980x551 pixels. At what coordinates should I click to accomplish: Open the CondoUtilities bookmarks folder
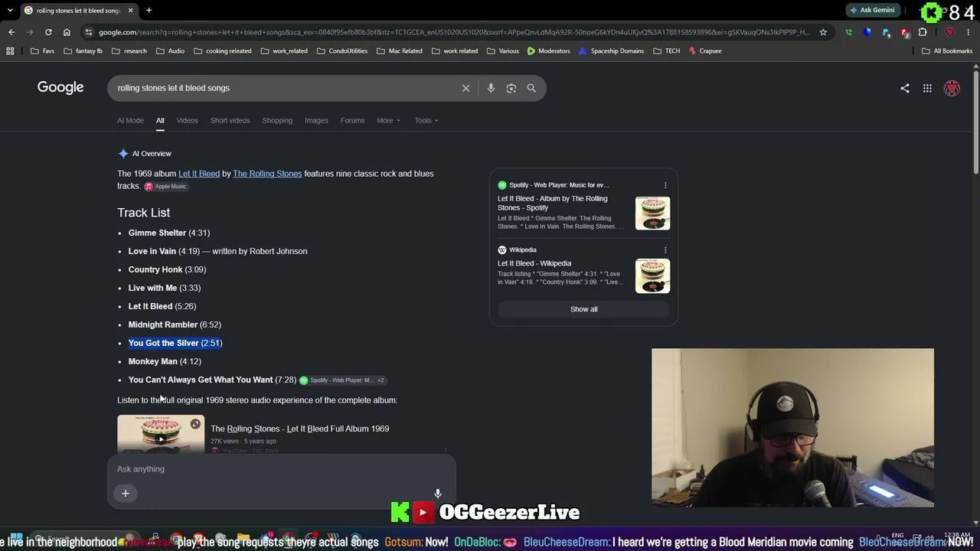pyautogui.click(x=342, y=51)
